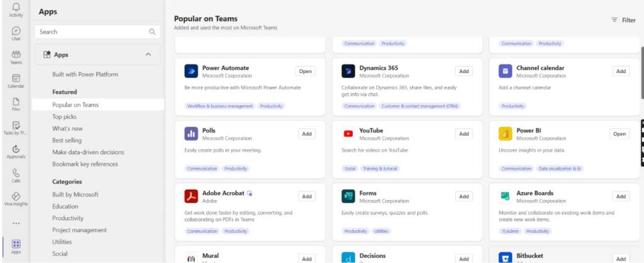644x263 pixels.
Task: Click the Bitbucket app icon
Action: [x=505, y=258]
